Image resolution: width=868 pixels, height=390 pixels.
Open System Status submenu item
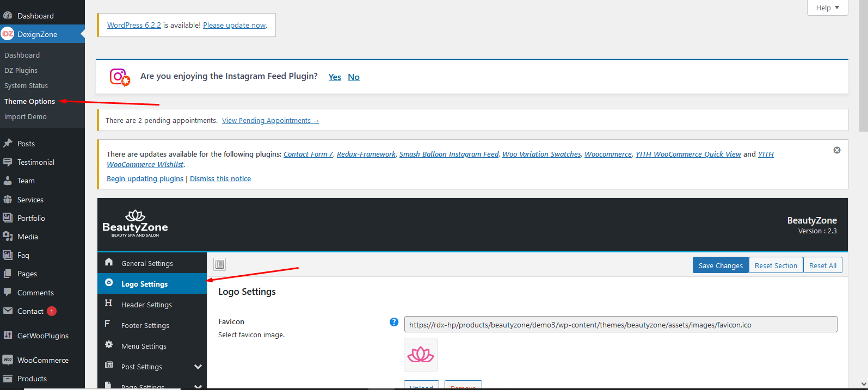pyautogui.click(x=26, y=86)
